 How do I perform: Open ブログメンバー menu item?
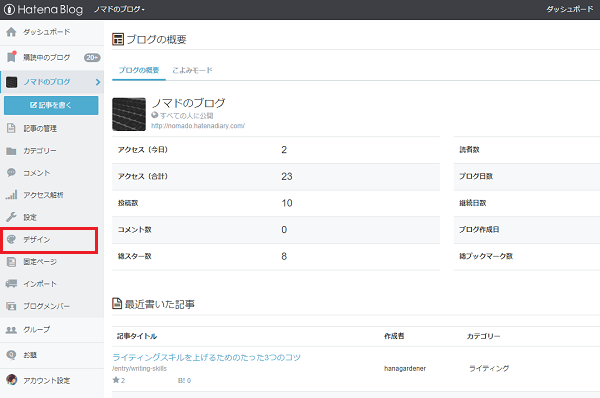52,306
